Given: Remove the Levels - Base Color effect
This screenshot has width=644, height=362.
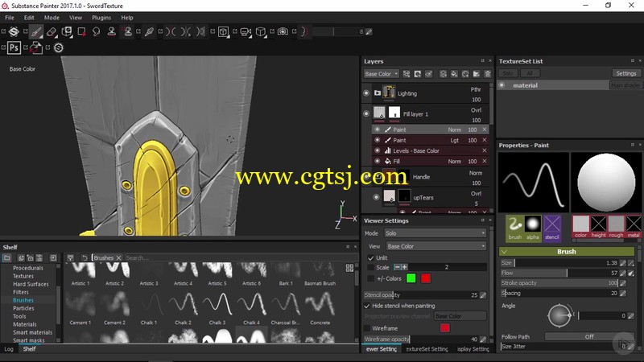Looking at the screenshot, I should 485,150.
